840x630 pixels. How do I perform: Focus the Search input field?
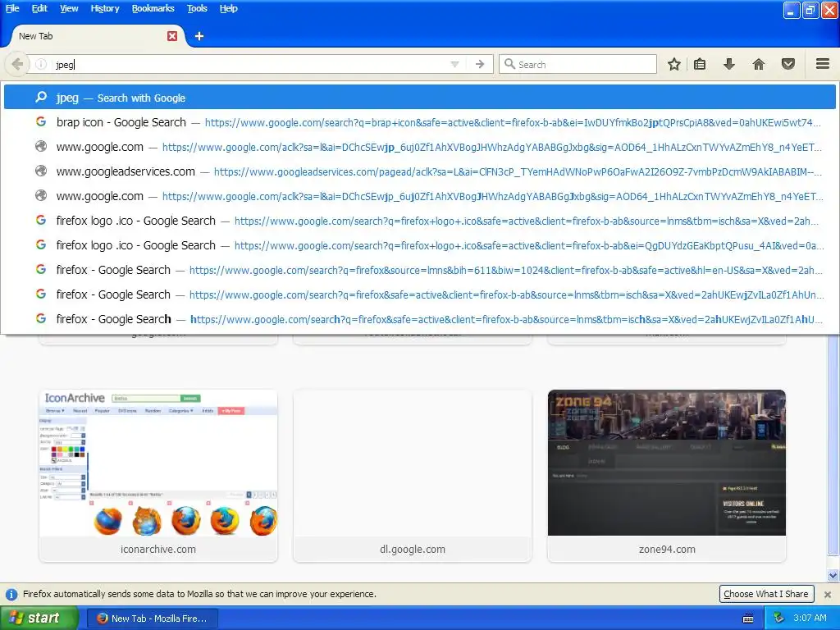577,64
